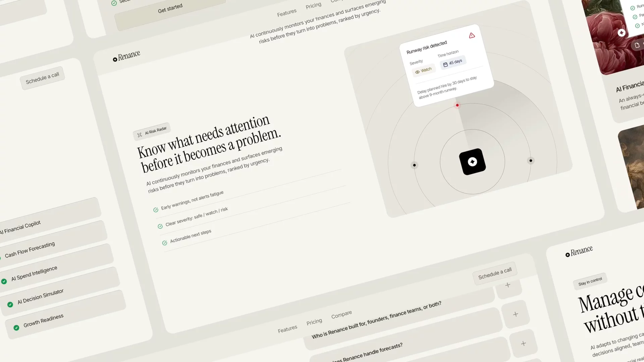Click the green check beside AI Decision Simulator

pyautogui.click(x=10, y=304)
